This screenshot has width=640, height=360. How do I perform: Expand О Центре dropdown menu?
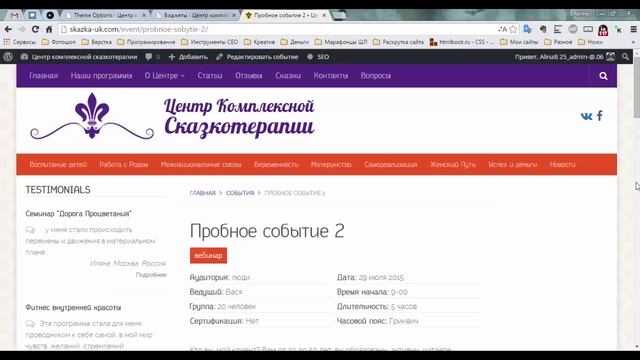tap(164, 76)
